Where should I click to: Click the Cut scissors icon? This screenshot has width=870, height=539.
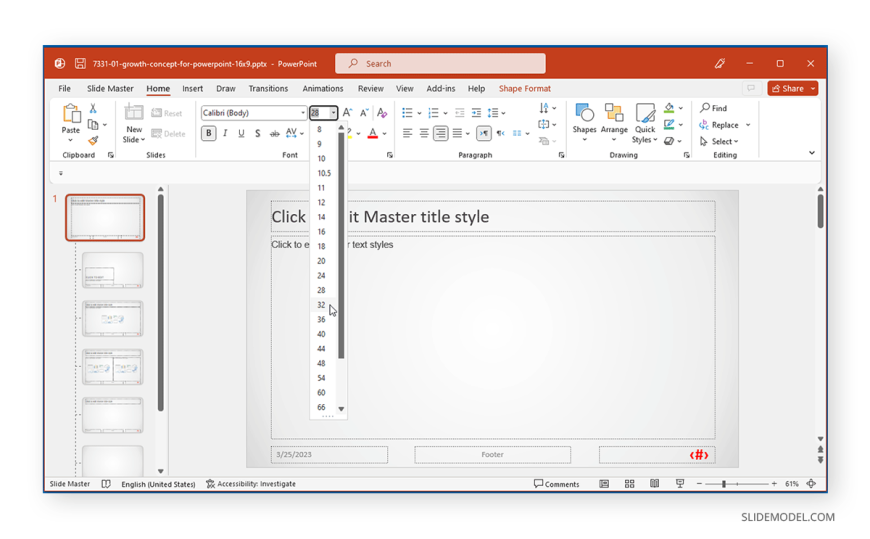point(93,109)
